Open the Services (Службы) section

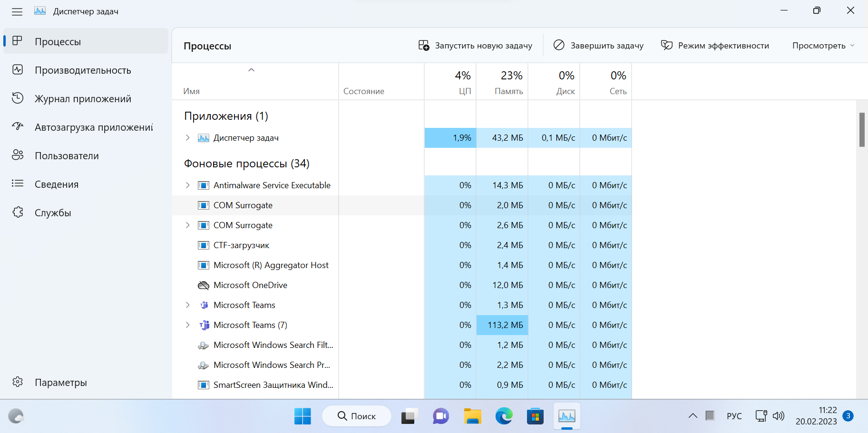[53, 213]
